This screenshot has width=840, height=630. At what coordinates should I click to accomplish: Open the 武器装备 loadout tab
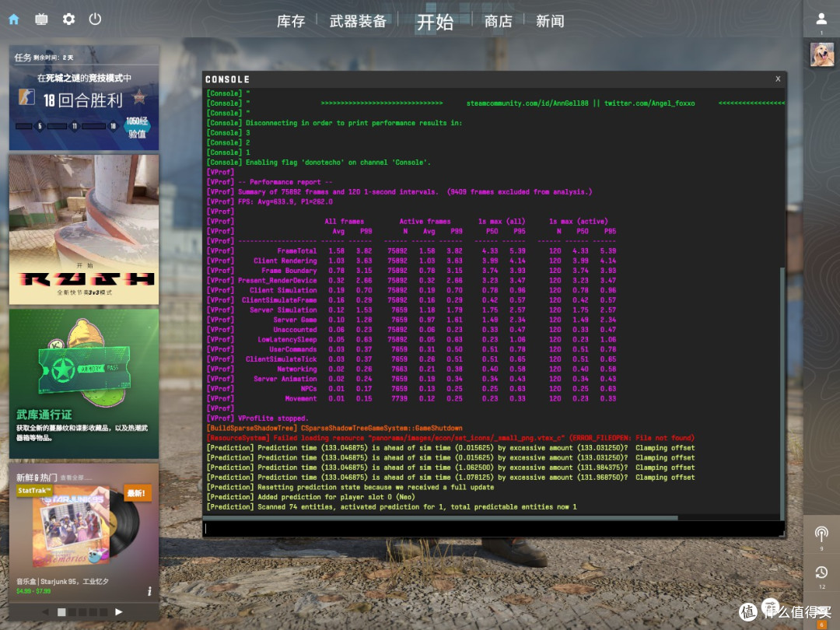358,22
